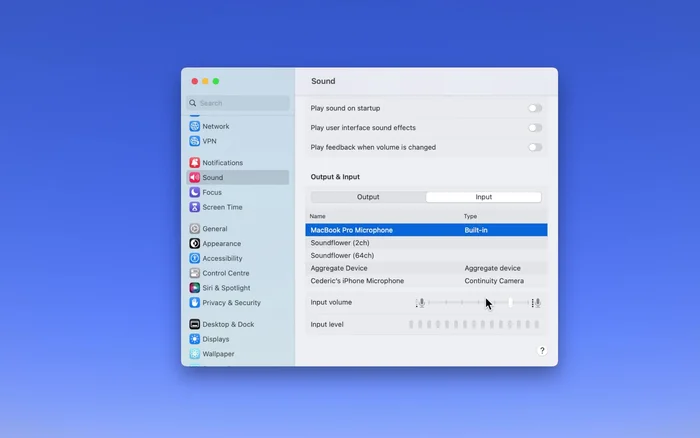Image resolution: width=700 pixels, height=438 pixels.
Task: Select the Focus moon icon
Action: tap(195, 192)
